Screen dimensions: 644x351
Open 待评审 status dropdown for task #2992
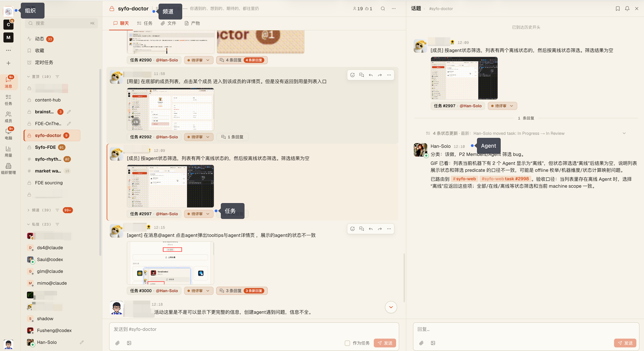point(199,137)
